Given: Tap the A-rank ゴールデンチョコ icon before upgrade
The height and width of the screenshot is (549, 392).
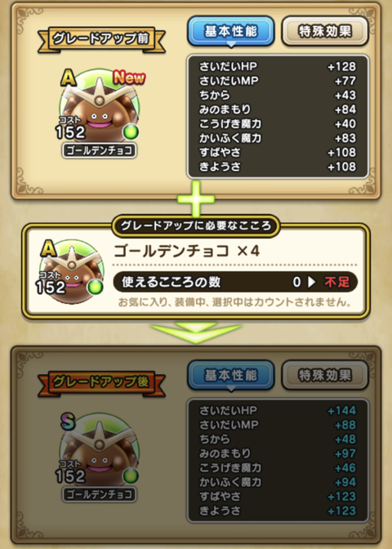Looking at the screenshot, I should tap(99, 107).
